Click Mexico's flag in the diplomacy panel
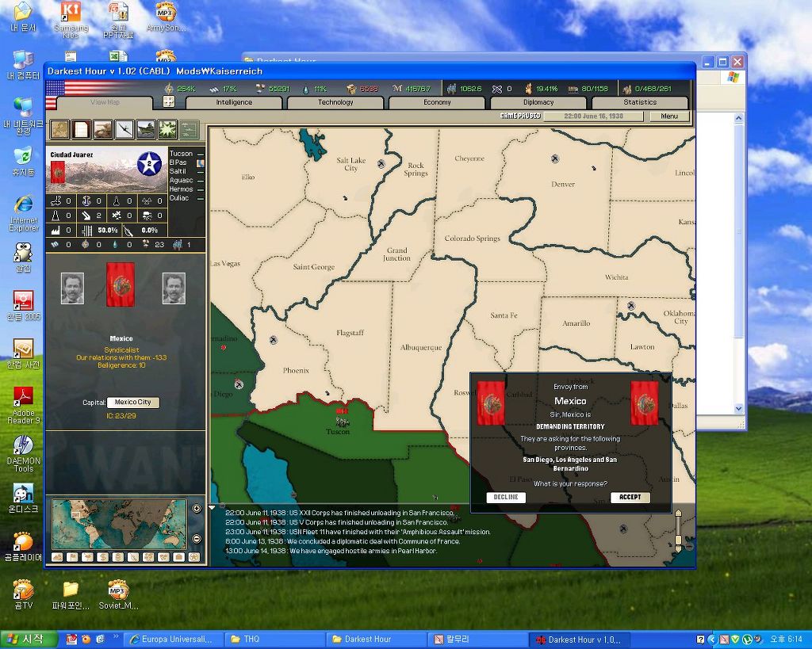This screenshot has width=812, height=649. (x=121, y=284)
